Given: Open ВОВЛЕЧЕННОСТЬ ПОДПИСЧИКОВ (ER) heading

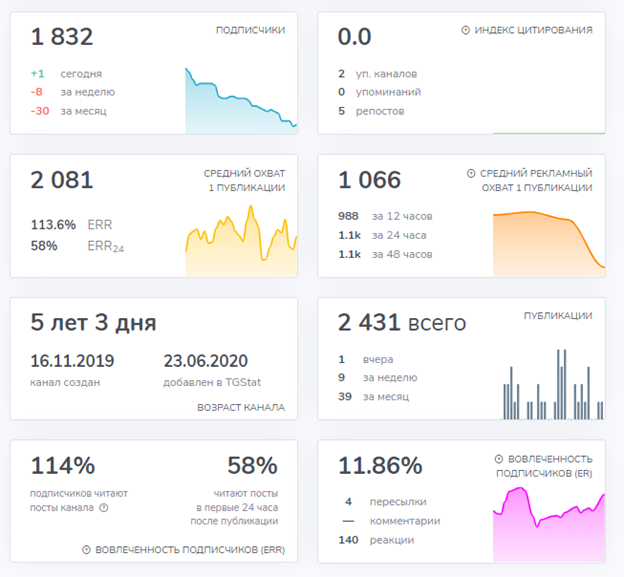Looking at the screenshot, I should click(544, 466).
